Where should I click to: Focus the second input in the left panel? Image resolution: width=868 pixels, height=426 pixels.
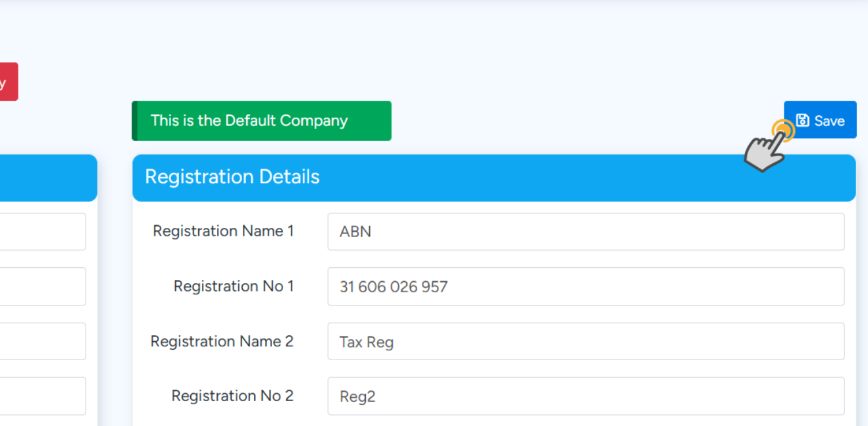[x=42, y=286]
